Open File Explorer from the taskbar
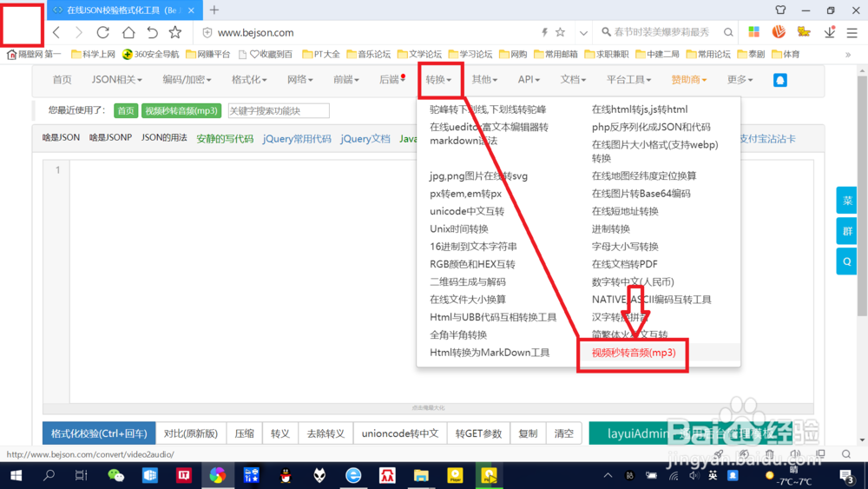 click(x=421, y=476)
